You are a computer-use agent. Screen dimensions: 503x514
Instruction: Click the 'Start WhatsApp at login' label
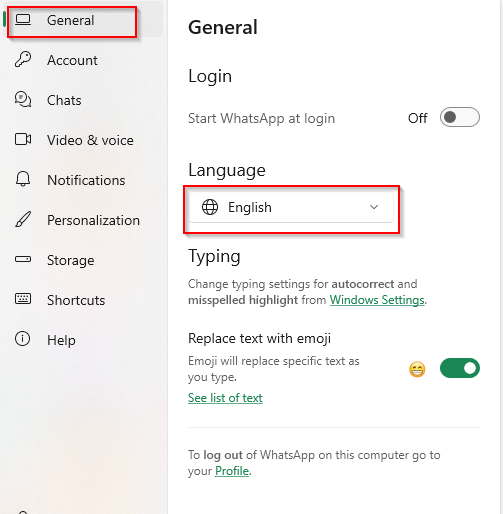[x=261, y=118]
